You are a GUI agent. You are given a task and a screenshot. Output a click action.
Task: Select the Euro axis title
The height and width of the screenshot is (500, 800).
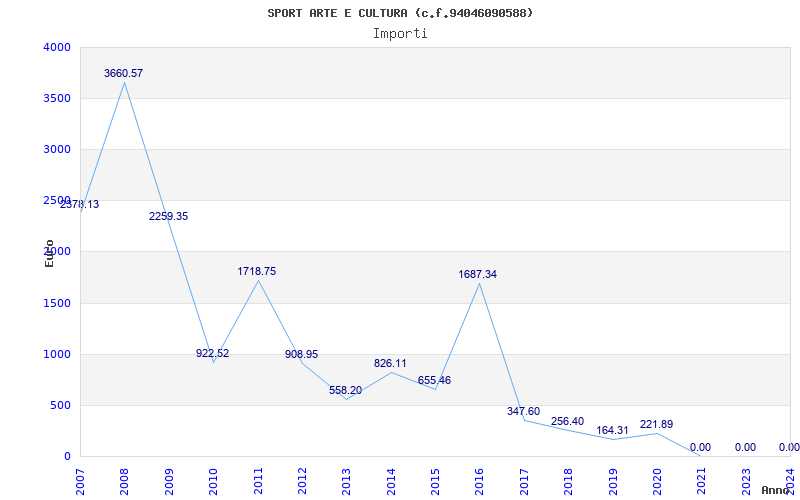[x=49, y=253]
